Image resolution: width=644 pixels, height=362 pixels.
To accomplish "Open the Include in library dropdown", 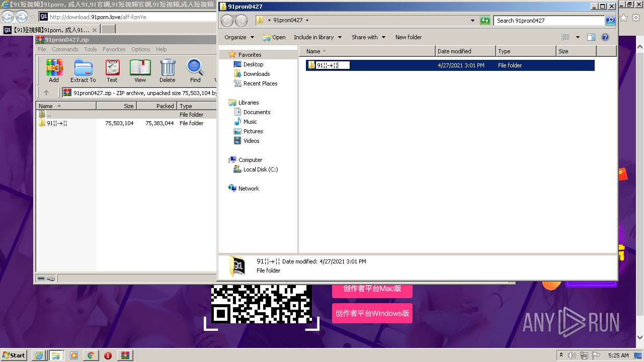I will [x=317, y=37].
